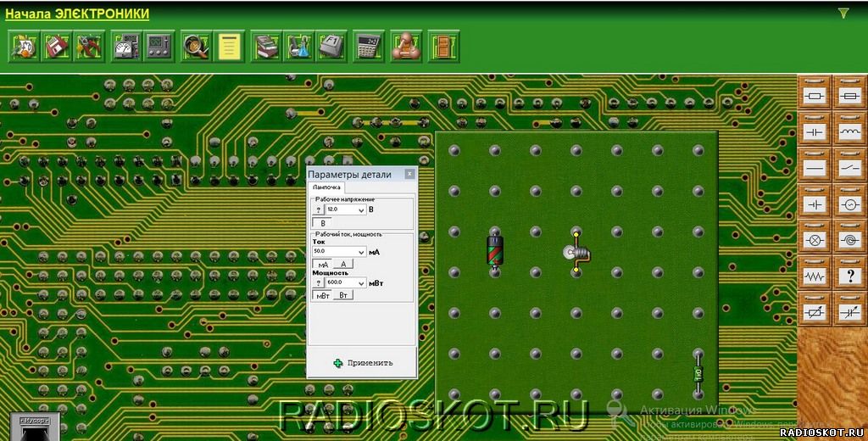868x441 pixels.
Task: Open the yellow notepad icon
Action: [229, 46]
